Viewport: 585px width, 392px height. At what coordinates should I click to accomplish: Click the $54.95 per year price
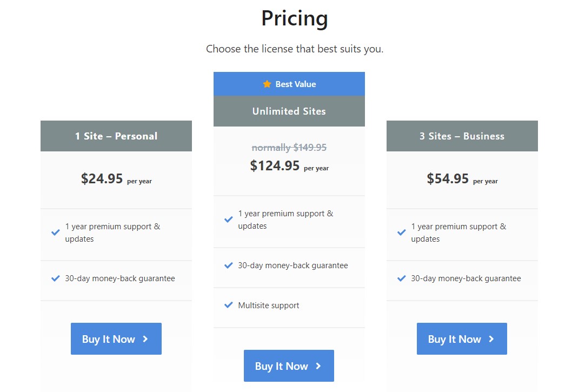[462, 178]
